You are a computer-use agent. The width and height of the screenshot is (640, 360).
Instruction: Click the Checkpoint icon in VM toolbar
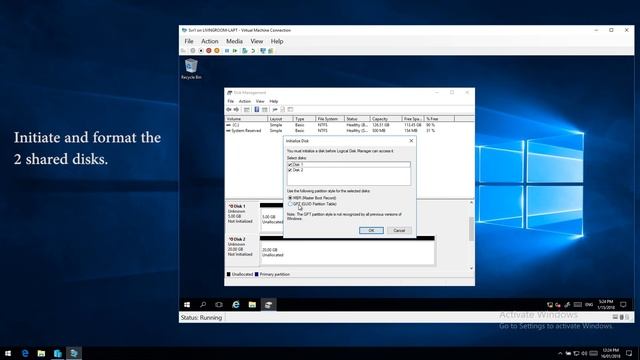pos(244,51)
